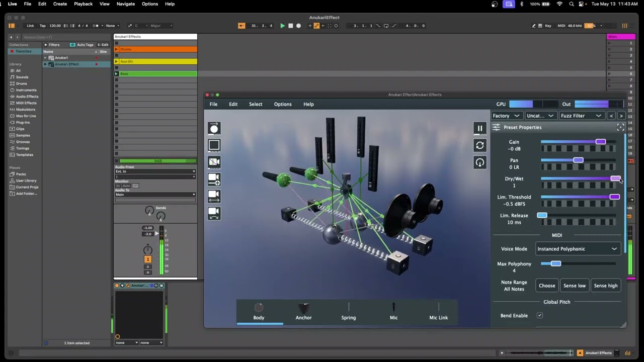Click the Tap tempo button
The height and width of the screenshot is (362, 644).
(43, 26)
